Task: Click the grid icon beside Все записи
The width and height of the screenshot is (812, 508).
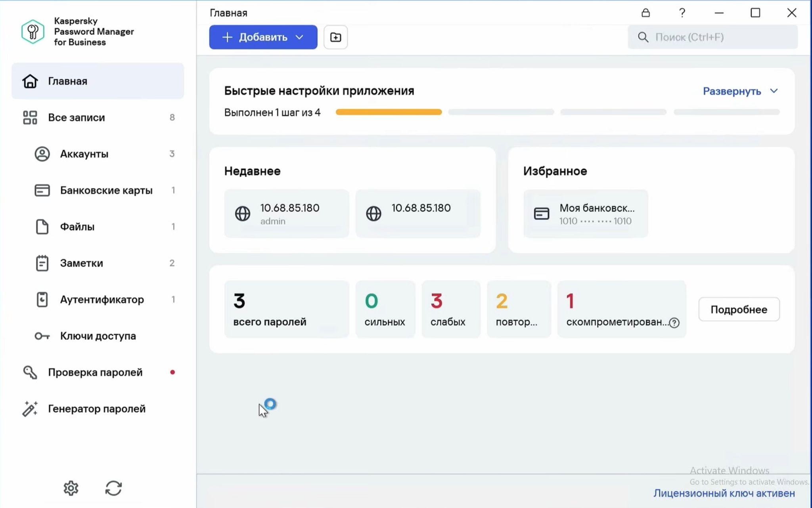Action: click(30, 117)
